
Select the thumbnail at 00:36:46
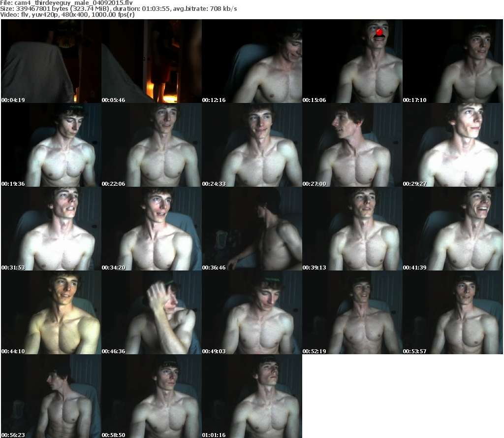click(x=252, y=229)
